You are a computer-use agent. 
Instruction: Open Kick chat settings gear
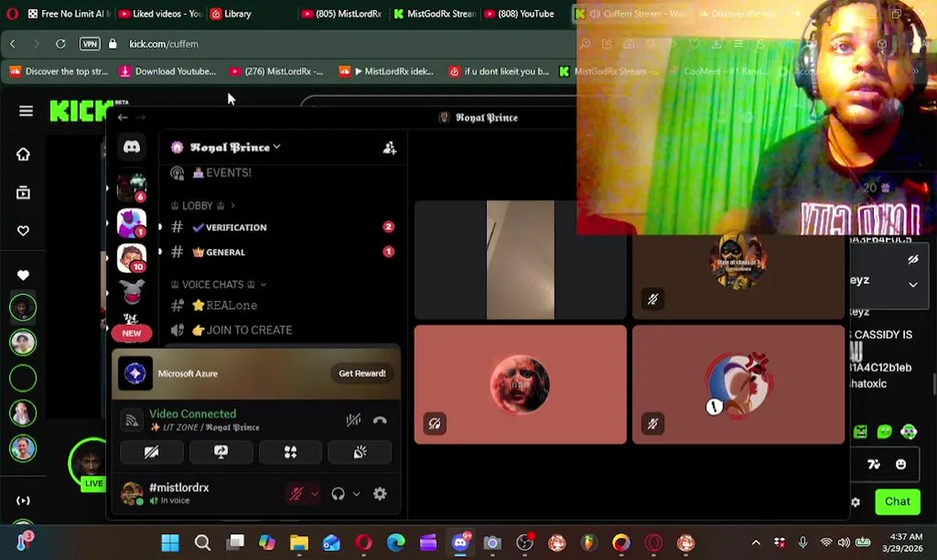[x=855, y=502]
